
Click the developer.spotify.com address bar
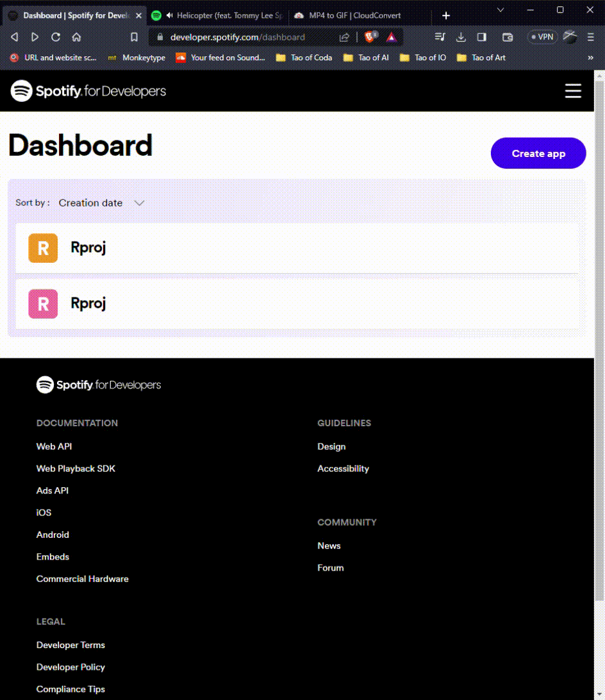pos(238,37)
